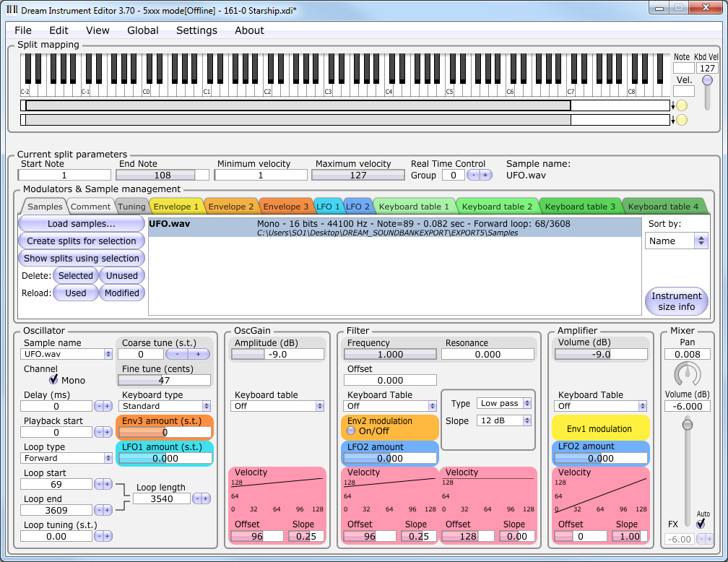Click the Loop tuning stepper

click(x=103, y=536)
